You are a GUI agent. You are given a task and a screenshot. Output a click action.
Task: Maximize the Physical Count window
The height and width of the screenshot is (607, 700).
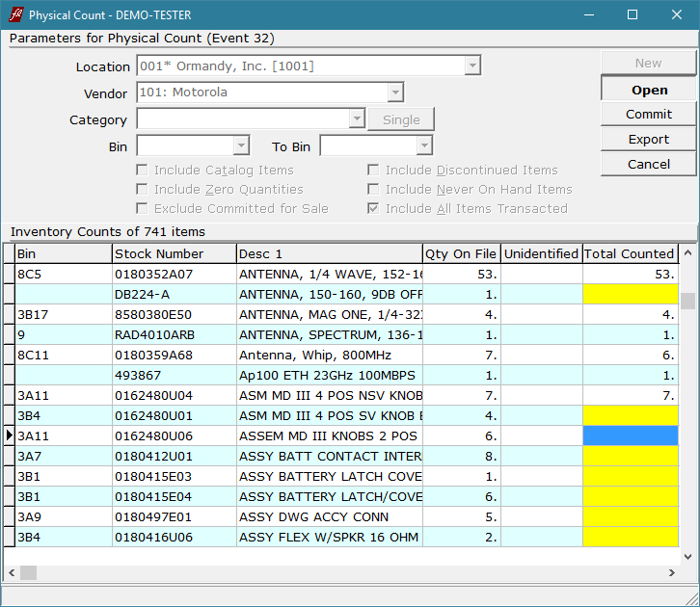(633, 14)
